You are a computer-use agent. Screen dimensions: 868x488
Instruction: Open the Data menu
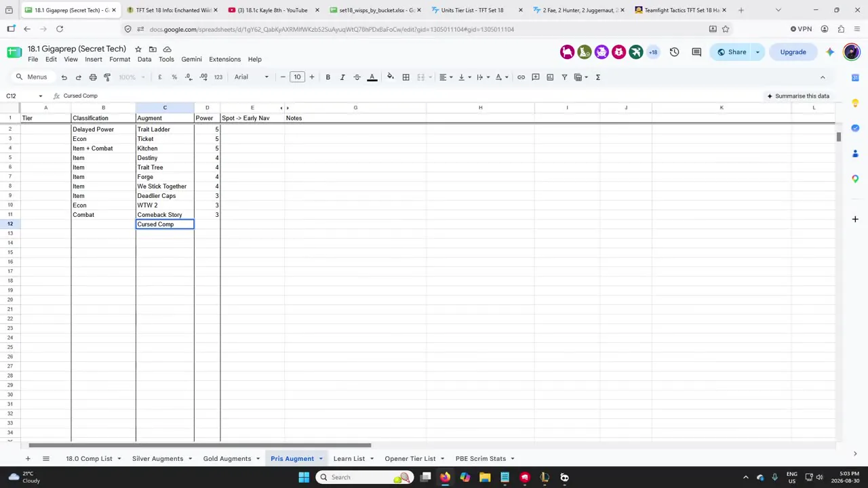click(144, 60)
